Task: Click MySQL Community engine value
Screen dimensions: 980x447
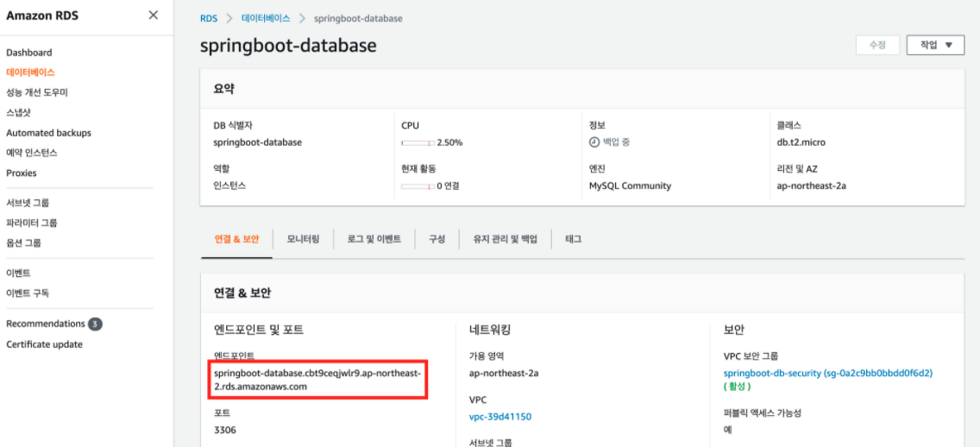Action: click(x=630, y=186)
